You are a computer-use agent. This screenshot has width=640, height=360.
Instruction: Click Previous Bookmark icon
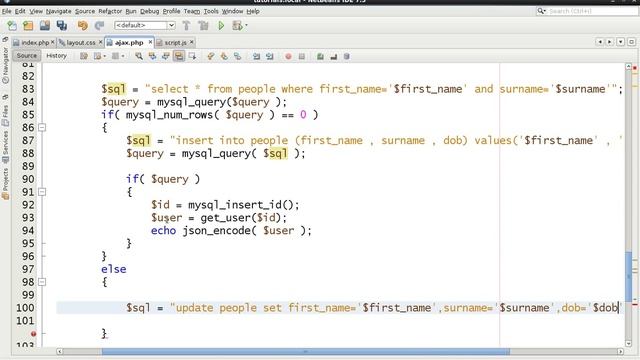211,56
